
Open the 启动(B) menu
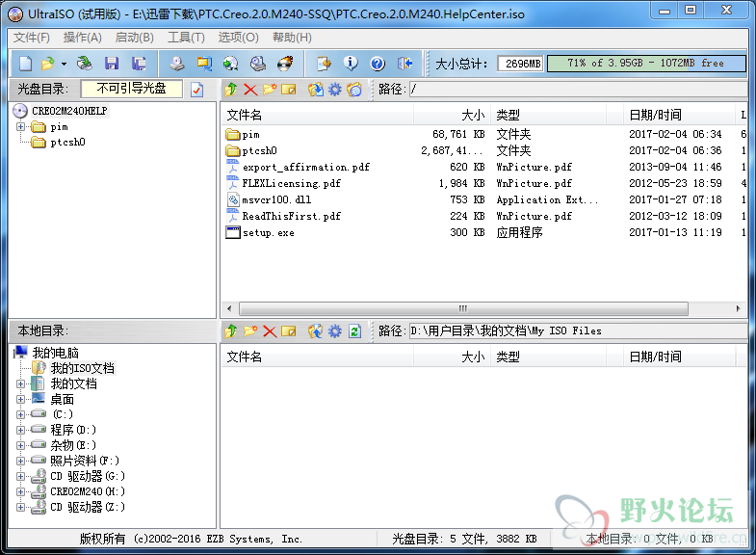(135, 38)
